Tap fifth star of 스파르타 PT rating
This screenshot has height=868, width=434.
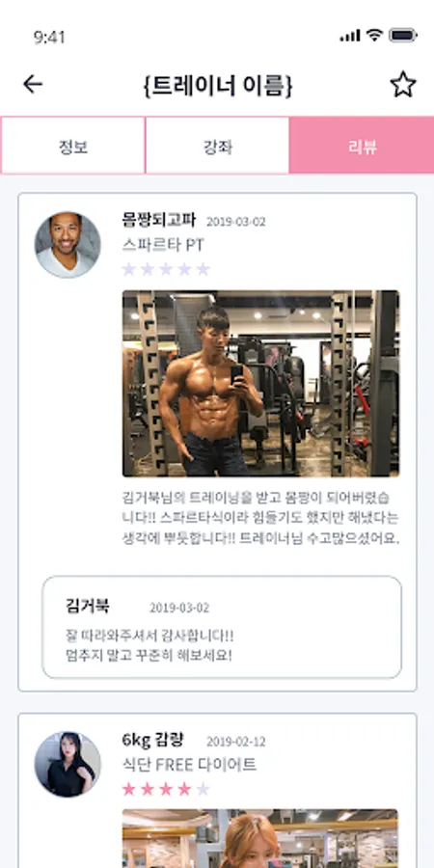(203, 269)
